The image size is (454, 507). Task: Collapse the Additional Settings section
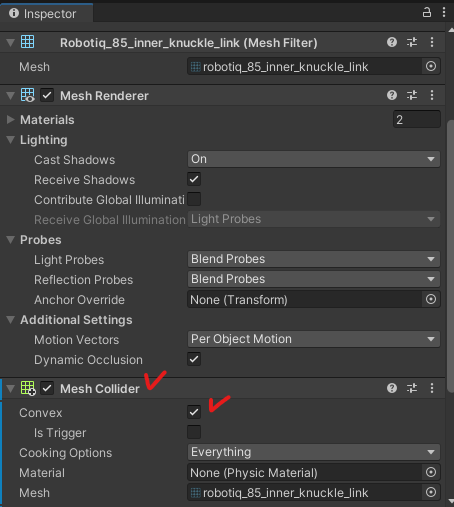click(x=10, y=320)
